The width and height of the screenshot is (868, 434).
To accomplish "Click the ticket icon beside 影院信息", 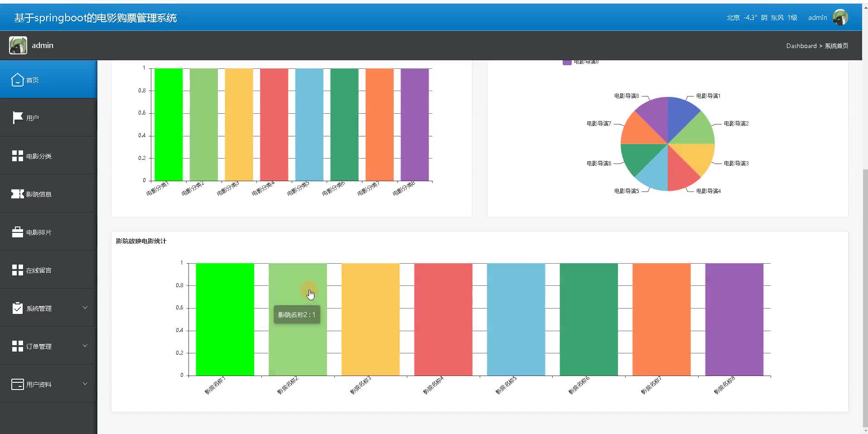I will pyautogui.click(x=17, y=194).
